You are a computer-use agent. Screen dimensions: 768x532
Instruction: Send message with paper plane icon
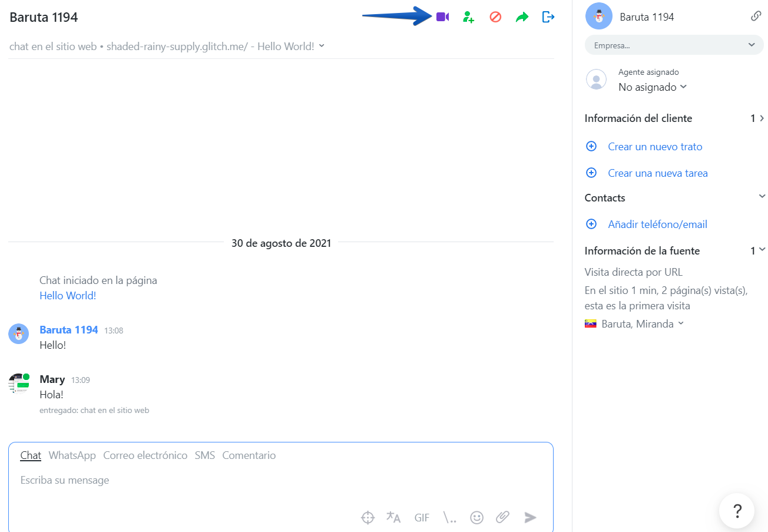531,517
